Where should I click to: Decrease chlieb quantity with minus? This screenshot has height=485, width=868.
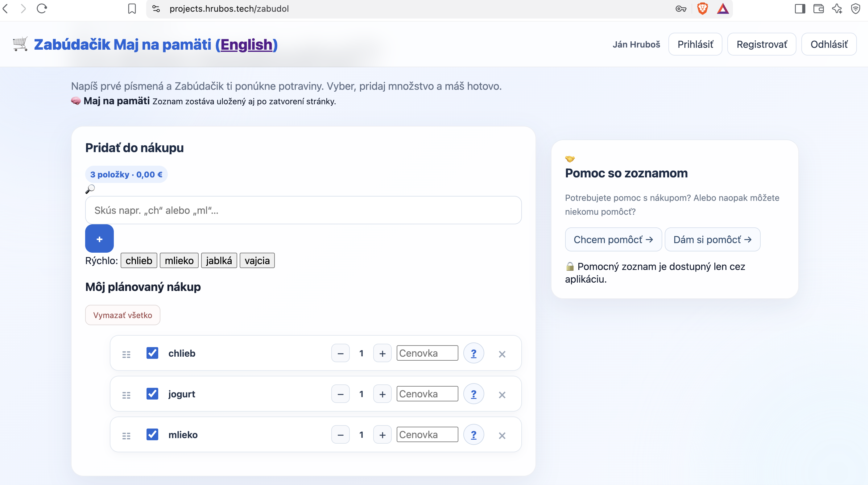340,353
